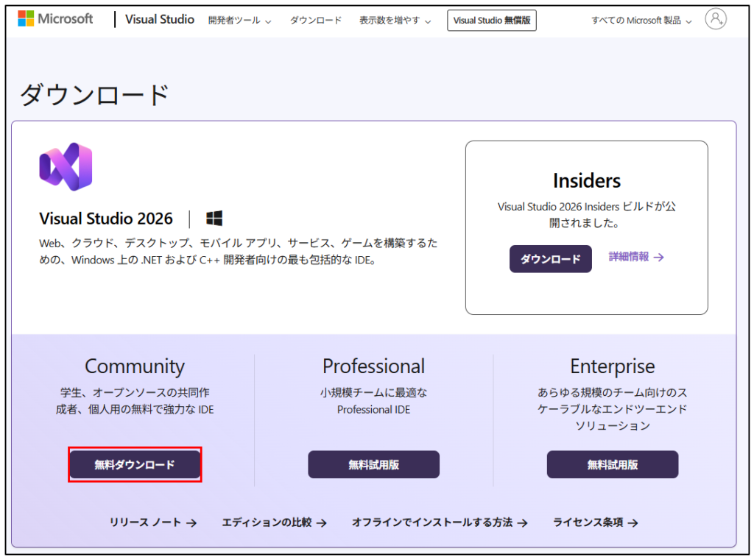Open the エディションの比較 link
The width and height of the screenshot is (754, 560).
[274, 522]
